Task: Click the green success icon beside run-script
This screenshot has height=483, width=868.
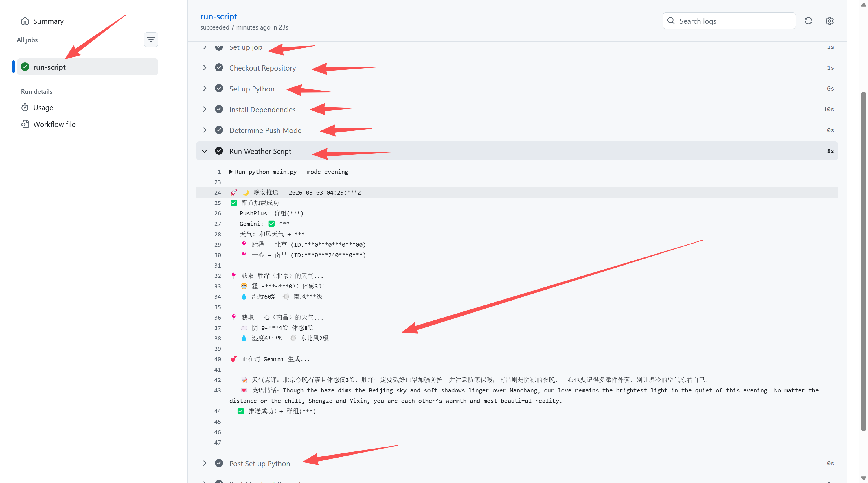Action: [25, 67]
